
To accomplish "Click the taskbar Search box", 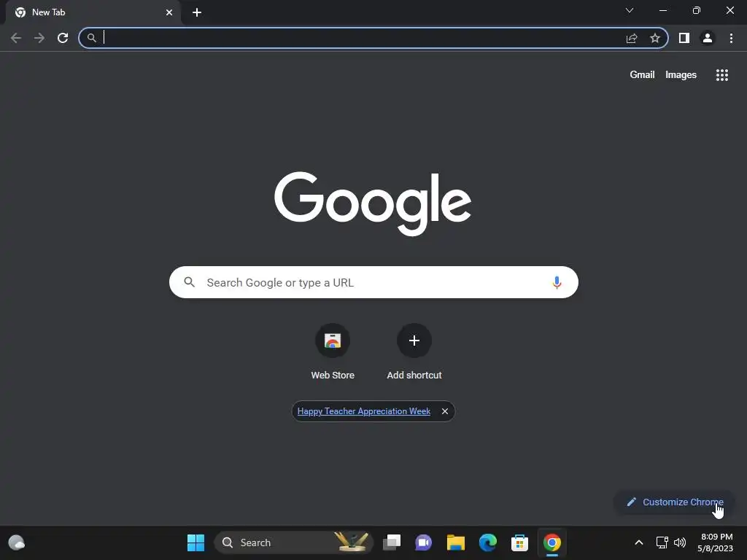I will (293, 542).
